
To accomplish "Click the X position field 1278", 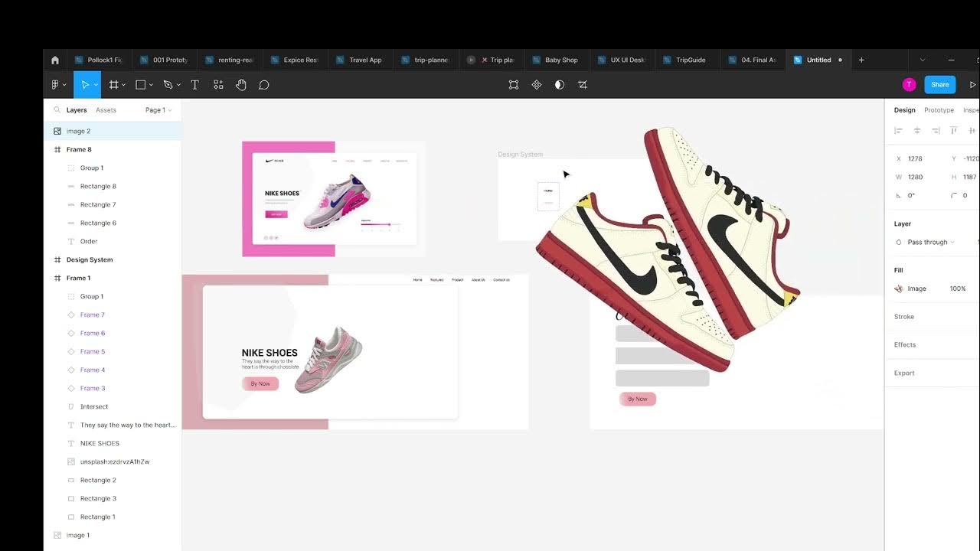I will click(921, 159).
